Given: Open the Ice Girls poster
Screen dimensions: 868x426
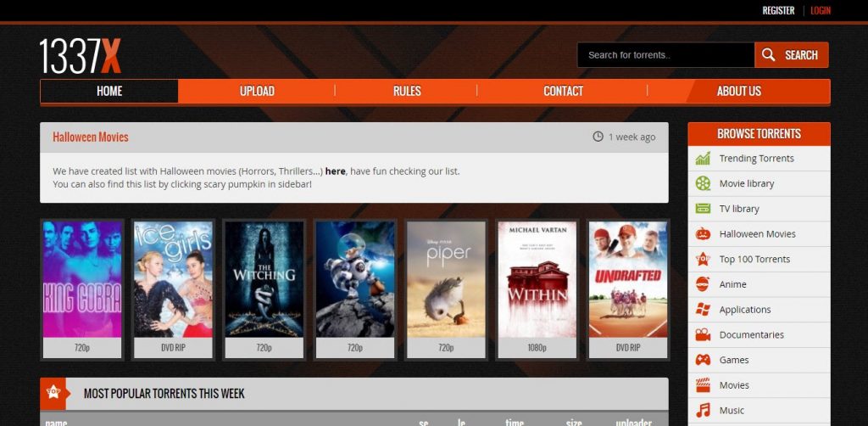Looking at the screenshot, I should point(173,279).
